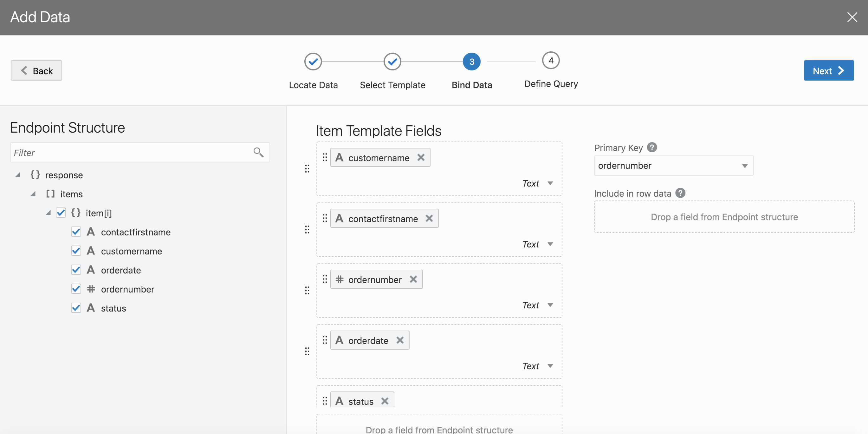Click the Back button
868x434 pixels.
tap(36, 70)
